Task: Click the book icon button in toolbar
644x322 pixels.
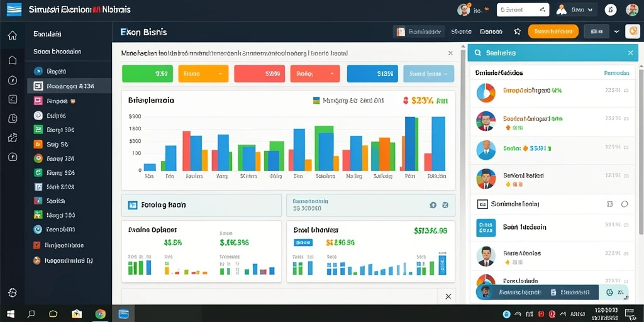Action: coord(419,31)
